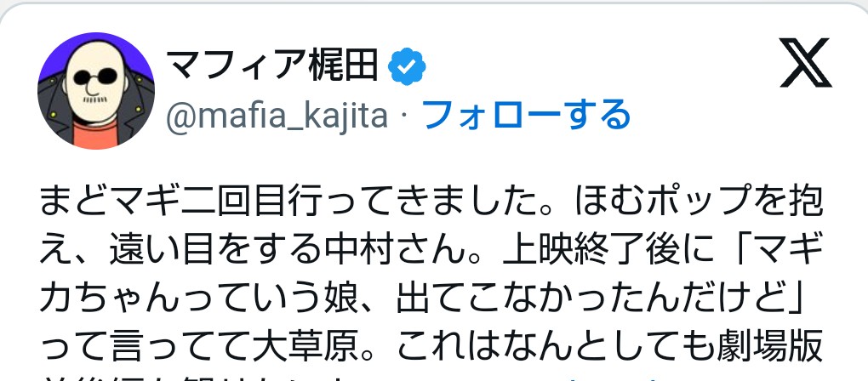The image size is (868, 381).
Task: Open the X logo link
Action: 805,65
